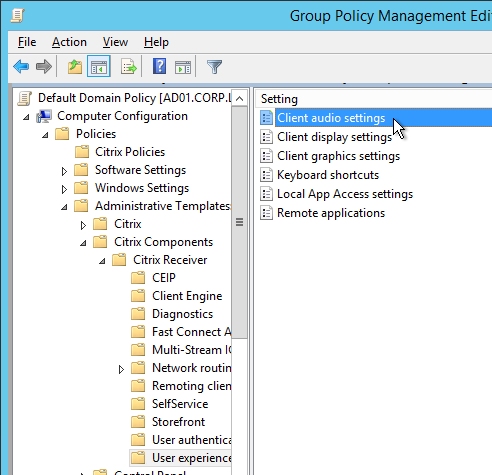Click the Client graphics settings page icon

click(x=266, y=156)
